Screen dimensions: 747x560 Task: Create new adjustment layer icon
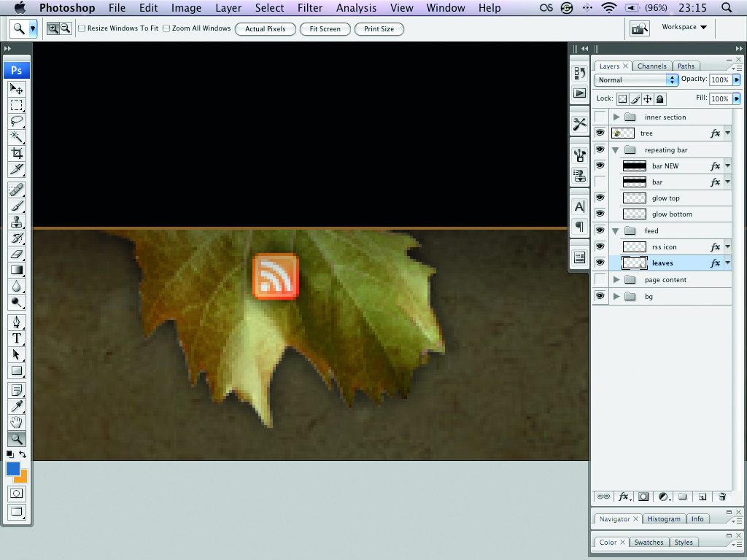pos(664,497)
